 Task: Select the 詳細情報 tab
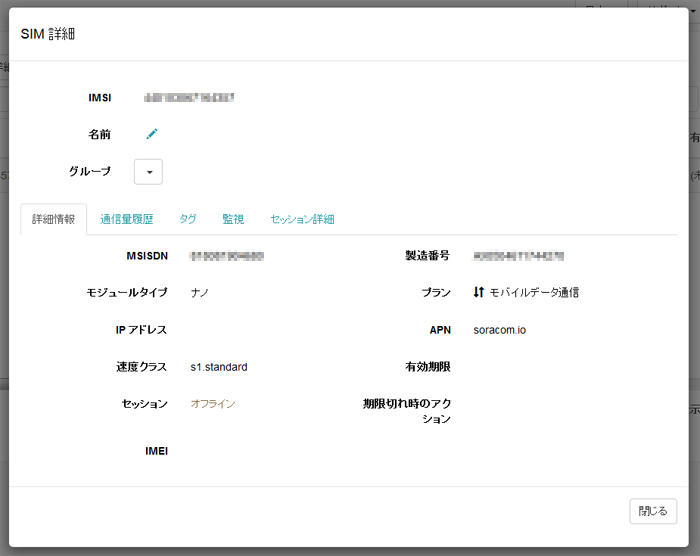click(x=54, y=219)
